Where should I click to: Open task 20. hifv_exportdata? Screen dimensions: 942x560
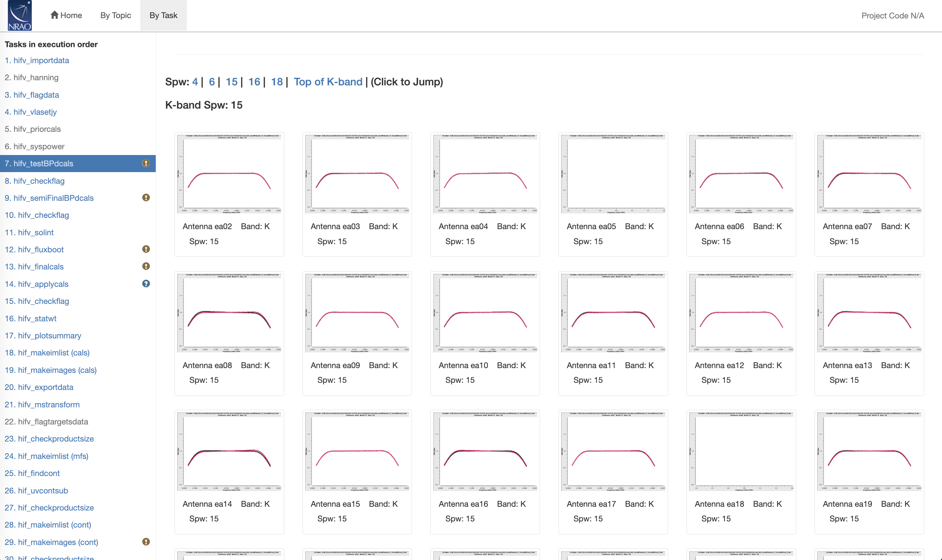(x=39, y=387)
